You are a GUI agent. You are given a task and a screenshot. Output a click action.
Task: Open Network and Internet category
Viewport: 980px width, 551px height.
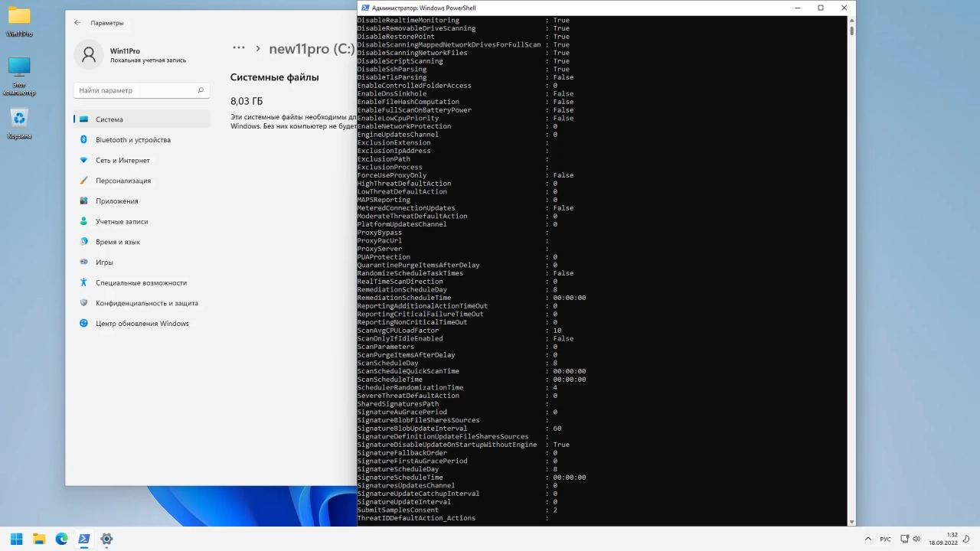(x=142, y=161)
